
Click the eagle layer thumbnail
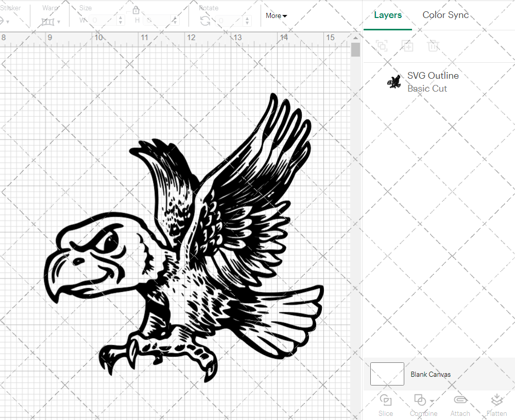[393, 81]
